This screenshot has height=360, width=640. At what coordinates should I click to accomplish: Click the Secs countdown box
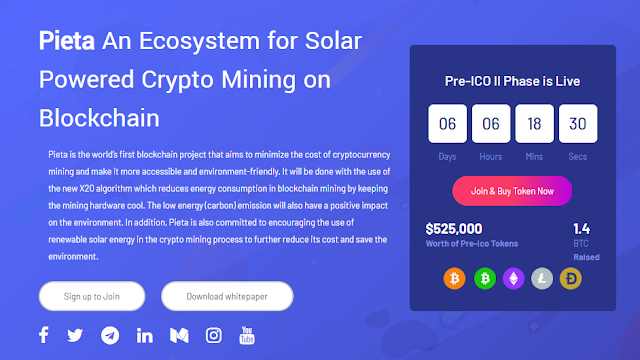tap(578, 124)
